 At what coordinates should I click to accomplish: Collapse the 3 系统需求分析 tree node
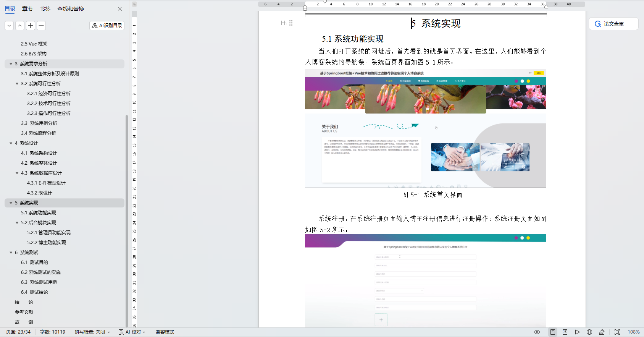coord(11,64)
